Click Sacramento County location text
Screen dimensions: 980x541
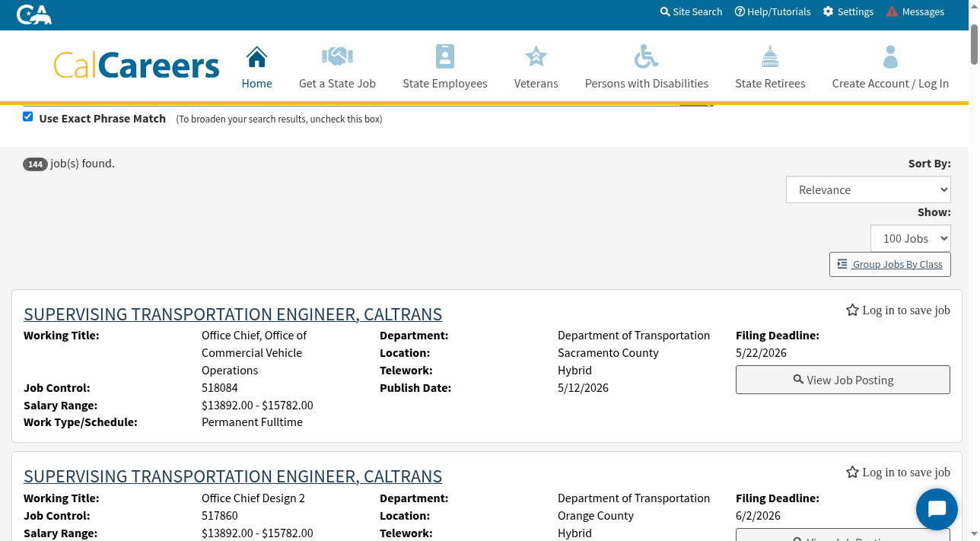tap(608, 353)
